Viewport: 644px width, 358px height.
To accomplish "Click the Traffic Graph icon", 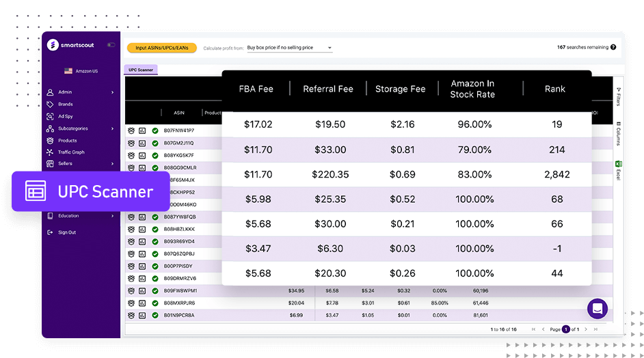I will [50, 152].
